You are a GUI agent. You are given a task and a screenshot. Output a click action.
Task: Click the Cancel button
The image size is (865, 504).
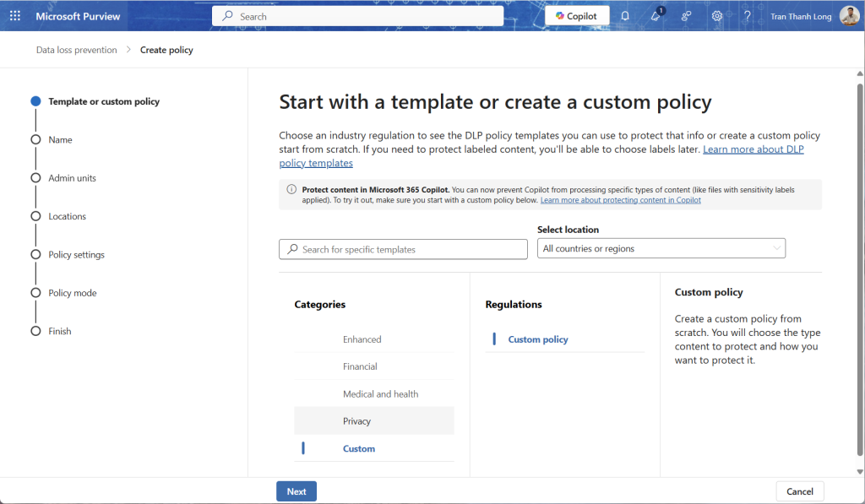799,491
